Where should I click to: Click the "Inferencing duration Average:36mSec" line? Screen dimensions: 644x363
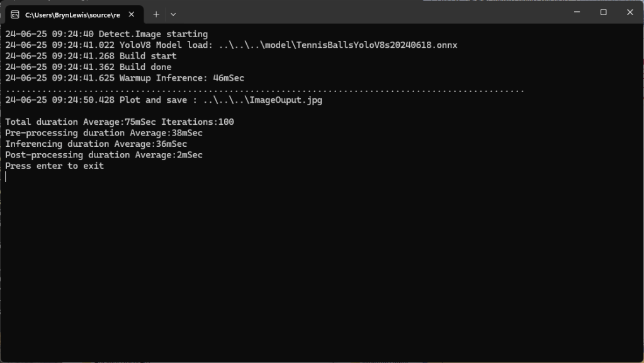tap(96, 144)
